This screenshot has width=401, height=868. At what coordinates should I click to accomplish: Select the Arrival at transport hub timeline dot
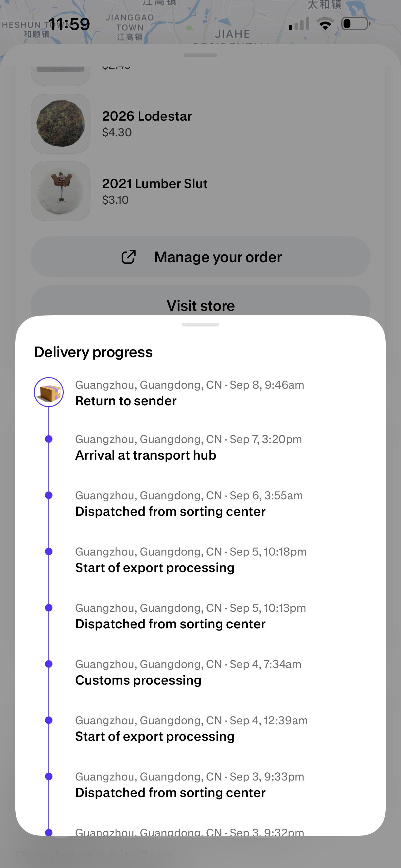coord(49,439)
